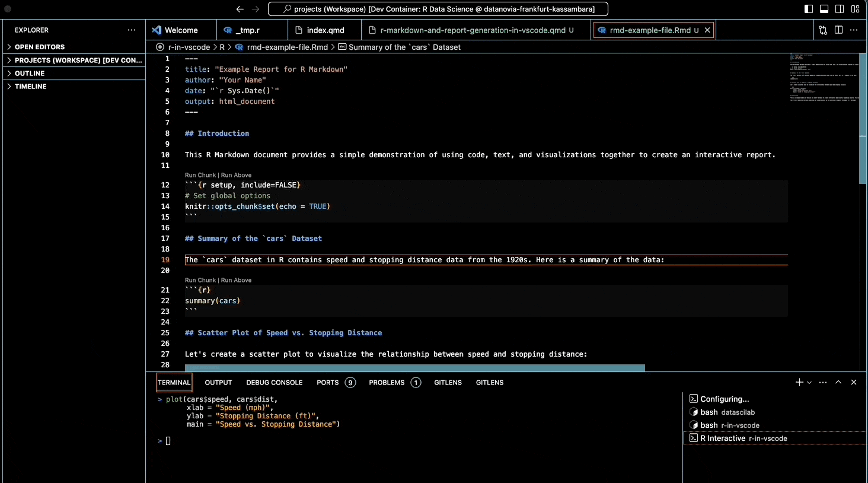Open customize layout icon
This screenshot has width=868, height=483.
[x=855, y=9]
